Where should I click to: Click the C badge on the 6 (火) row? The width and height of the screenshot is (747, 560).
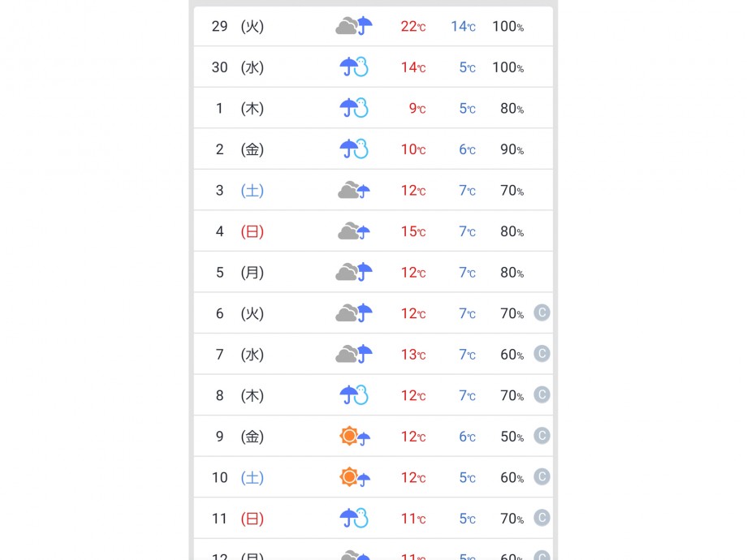542,312
